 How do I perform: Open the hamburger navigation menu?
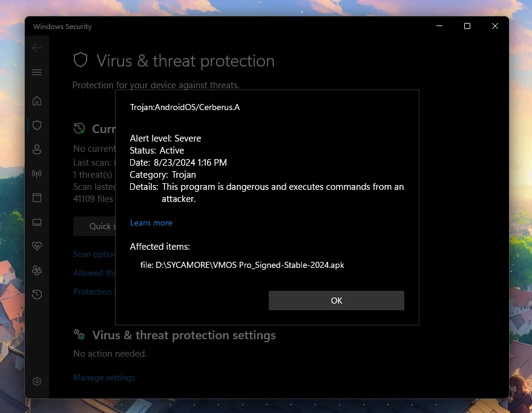tap(37, 72)
